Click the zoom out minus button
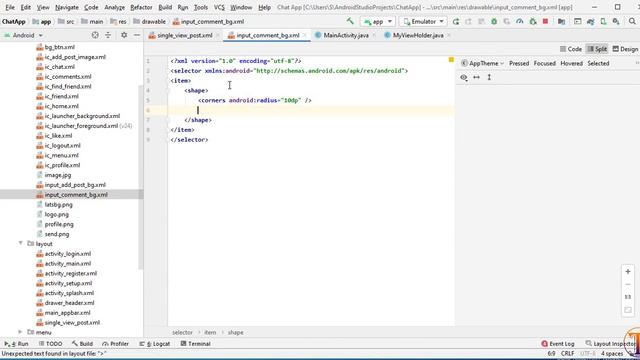Viewport: 640px width, 360px height. [x=628, y=284]
